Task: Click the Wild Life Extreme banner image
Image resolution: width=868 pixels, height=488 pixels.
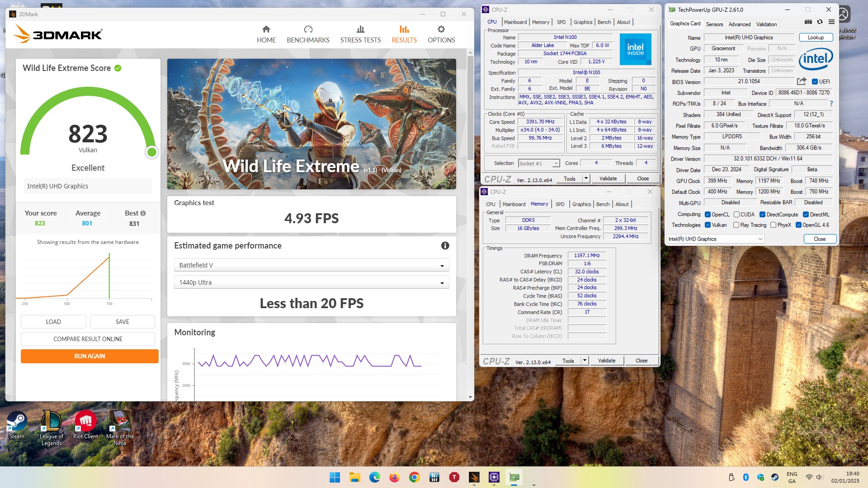Action: coord(311,124)
